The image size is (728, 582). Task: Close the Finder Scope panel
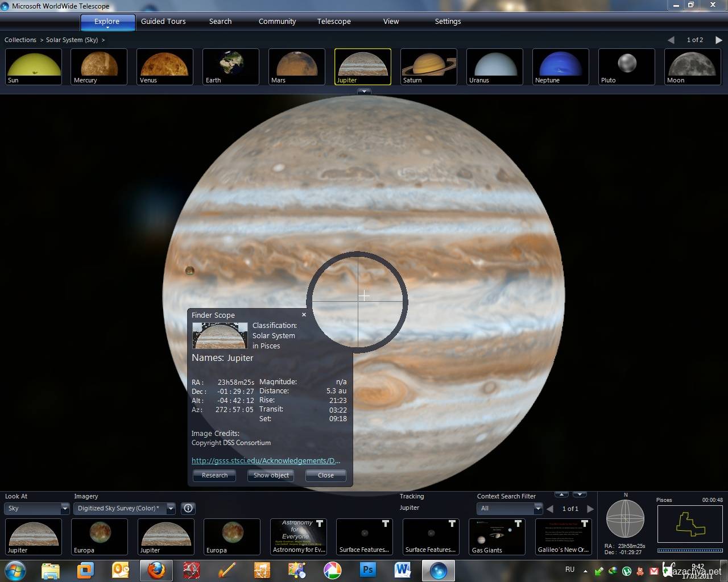(304, 314)
